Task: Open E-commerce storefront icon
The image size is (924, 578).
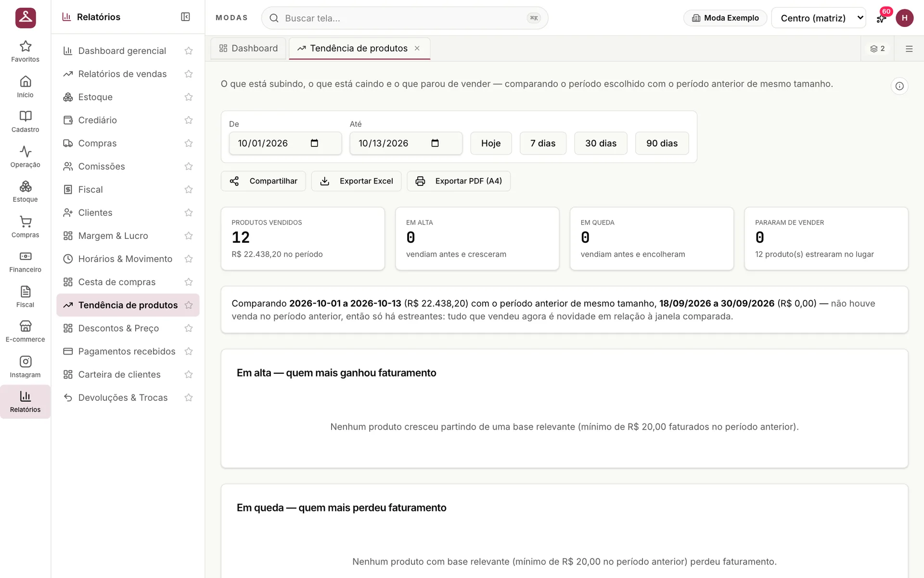Action: tap(25, 332)
